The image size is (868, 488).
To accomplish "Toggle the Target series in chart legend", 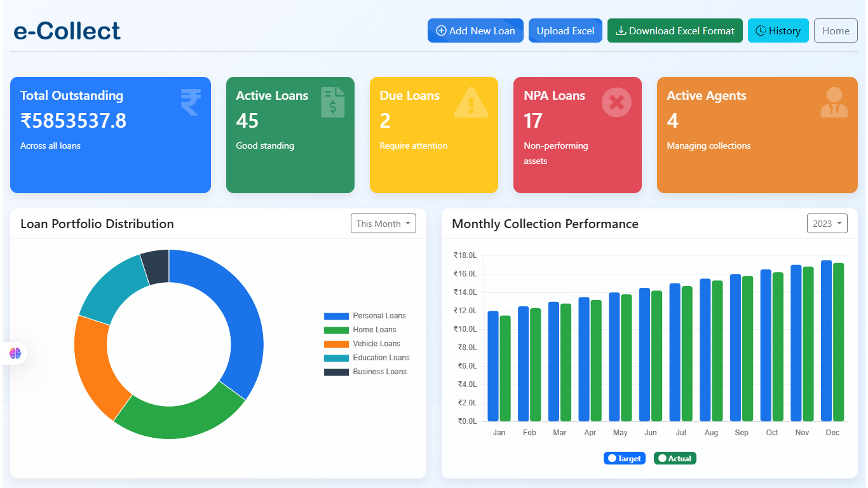I will tap(624, 458).
